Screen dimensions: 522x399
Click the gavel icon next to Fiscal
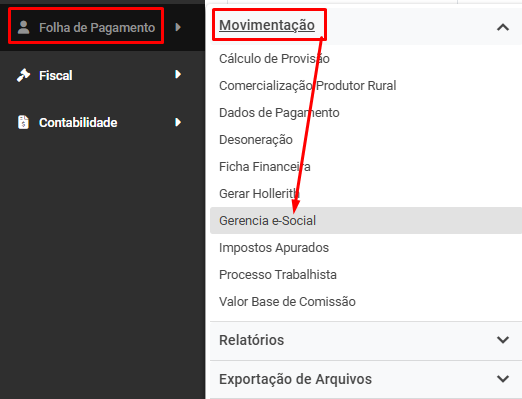click(x=23, y=75)
